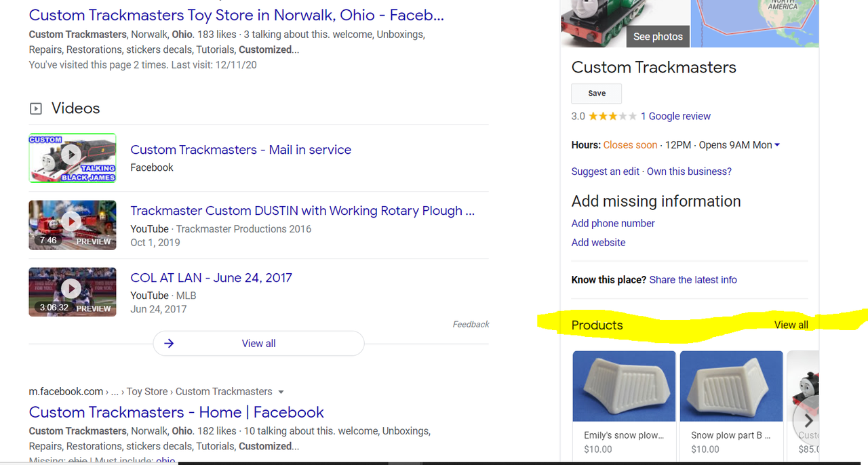
Task: Click the Add missing information heading
Action: coord(656,201)
